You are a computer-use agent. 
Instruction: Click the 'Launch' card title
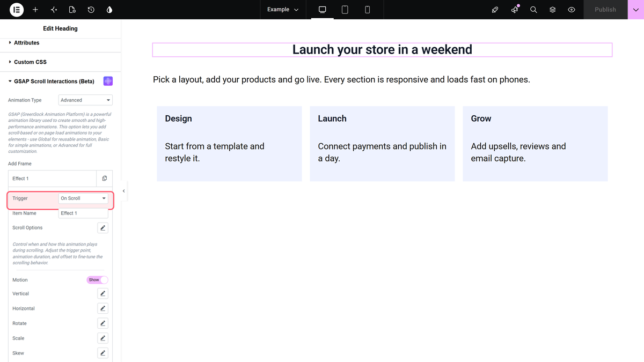(x=332, y=119)
